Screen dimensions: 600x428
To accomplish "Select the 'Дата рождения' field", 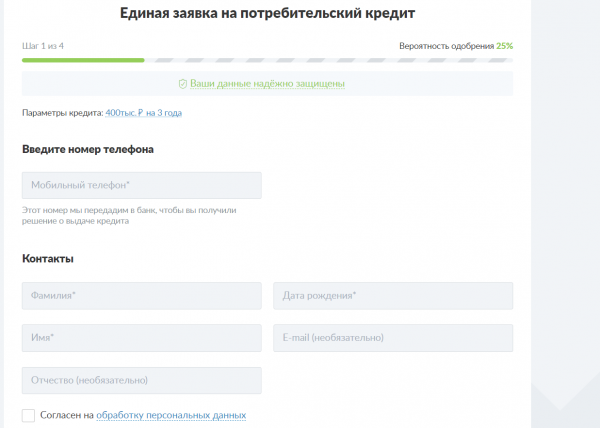I will pyautogui.click(x=393, y=296).
